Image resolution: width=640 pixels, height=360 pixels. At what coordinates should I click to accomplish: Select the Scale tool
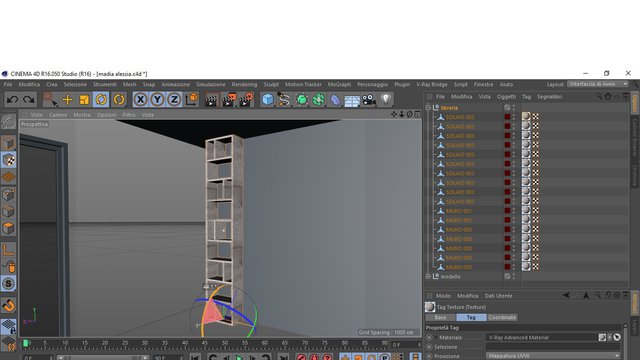pyautogui.click(x=84, y=99)
